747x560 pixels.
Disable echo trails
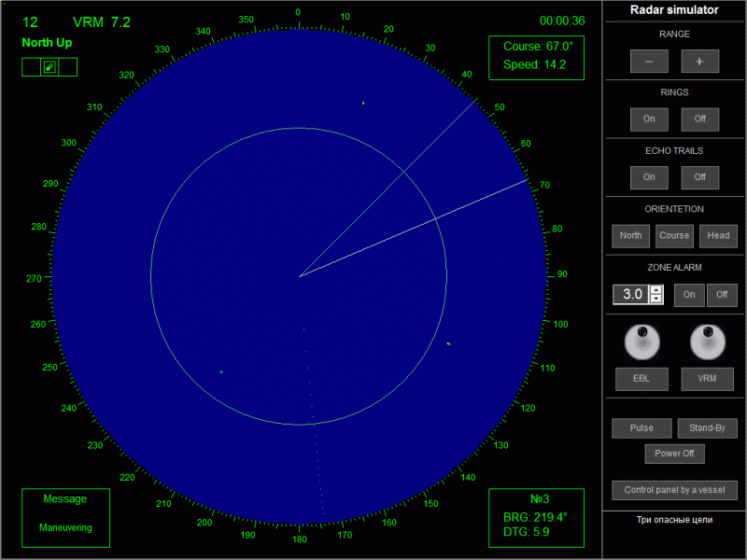click(699, 177)
